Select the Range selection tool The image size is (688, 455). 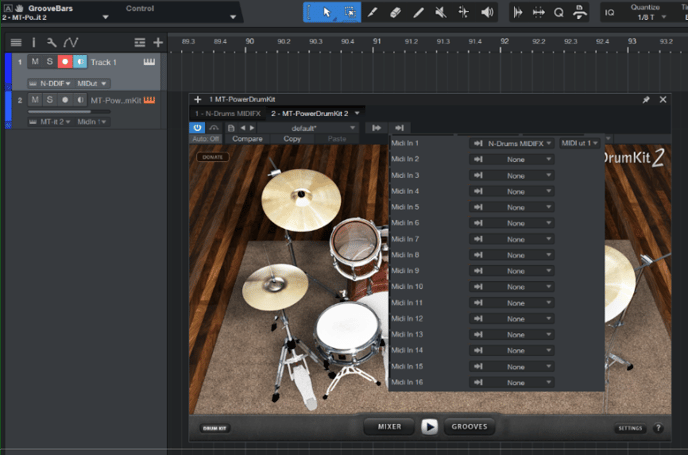(x=350, y=12)
